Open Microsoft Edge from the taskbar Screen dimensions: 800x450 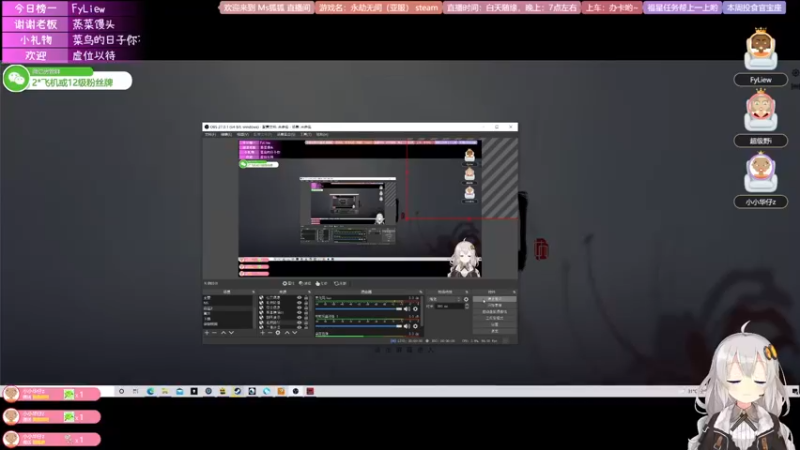150,391
